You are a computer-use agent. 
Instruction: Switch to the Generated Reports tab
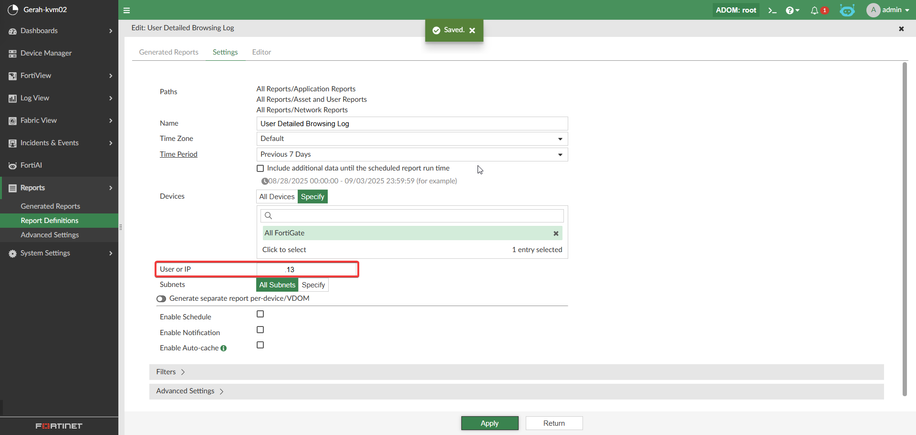(168, 52)
